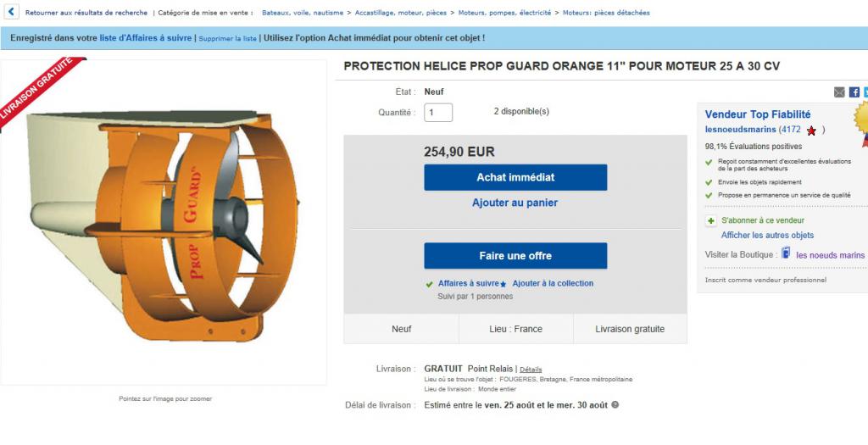The image size is (868, 445).
Task: Toggle Affaires à suivre watch link
Action: [468, 283]
